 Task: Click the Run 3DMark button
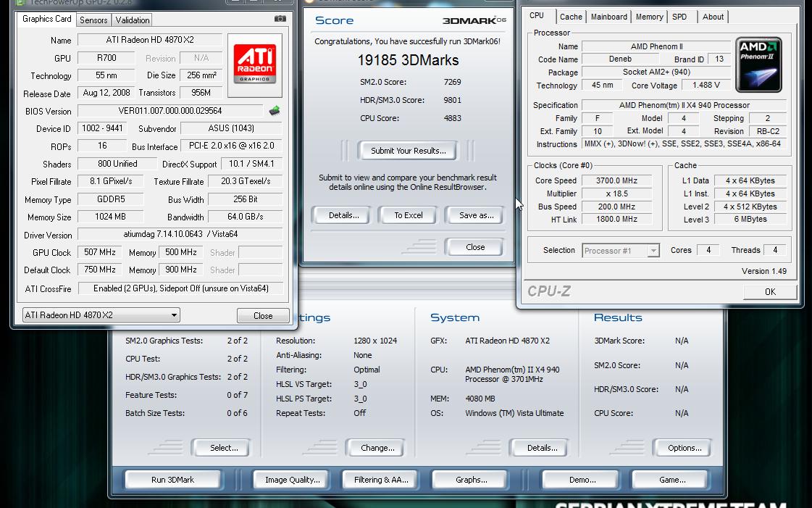point(172,480)
